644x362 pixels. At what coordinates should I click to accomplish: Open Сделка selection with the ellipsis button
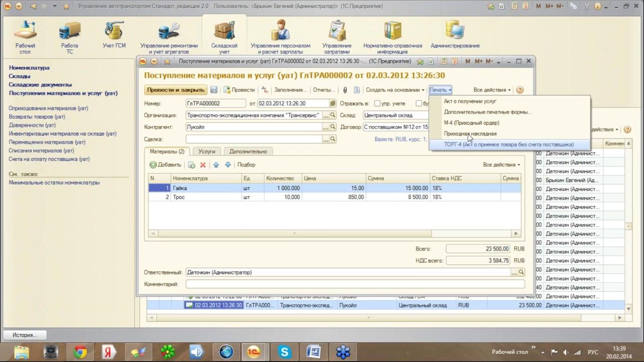coord(326,139)
